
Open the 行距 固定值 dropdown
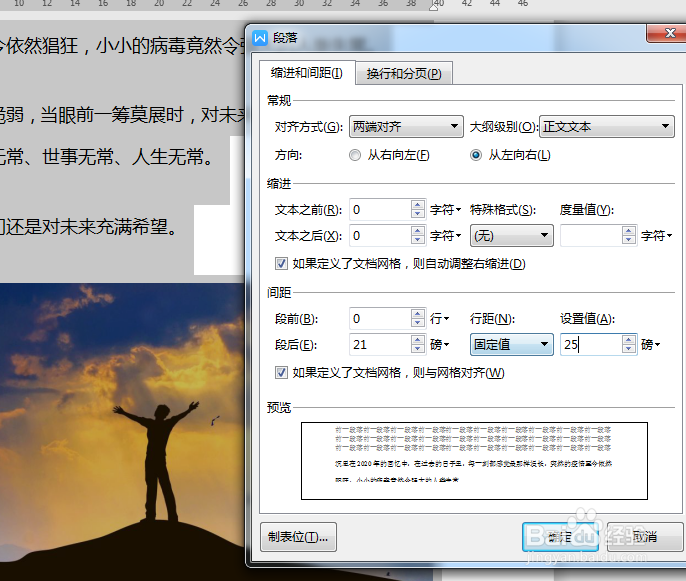point(511,345)
